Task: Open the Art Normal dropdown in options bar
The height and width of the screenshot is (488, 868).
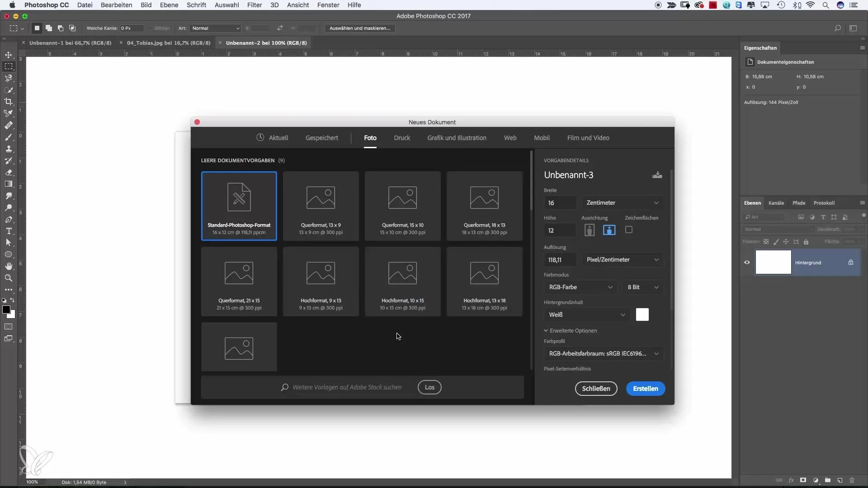Action: [x=215, y=28]
